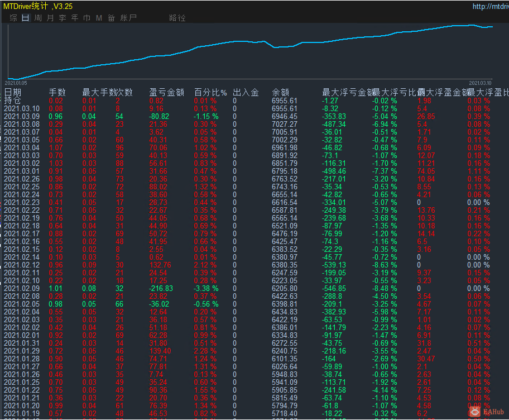Select the 2021.03.01 date row

[x=21, y=171]
